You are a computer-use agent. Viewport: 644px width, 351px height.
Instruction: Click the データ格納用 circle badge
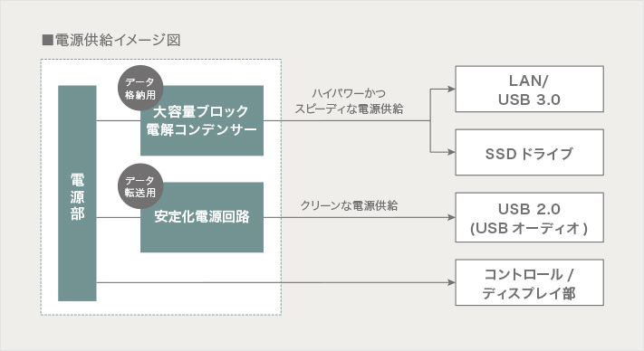click(140, 88)
